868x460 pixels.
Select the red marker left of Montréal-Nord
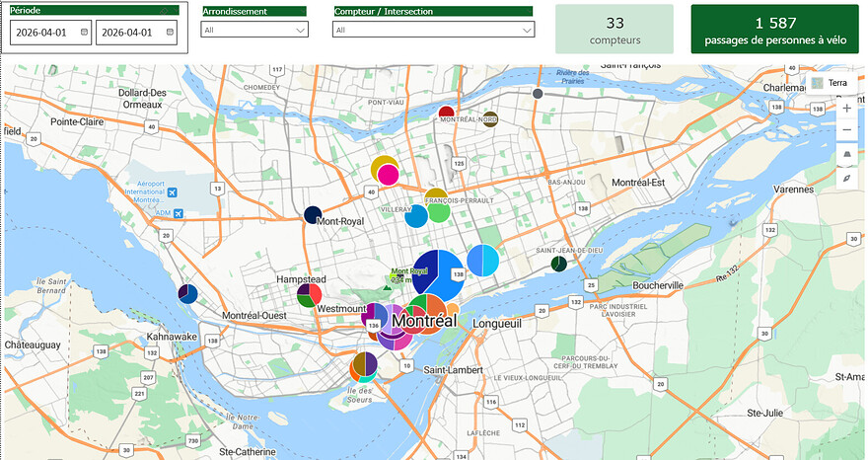point(446,112)
